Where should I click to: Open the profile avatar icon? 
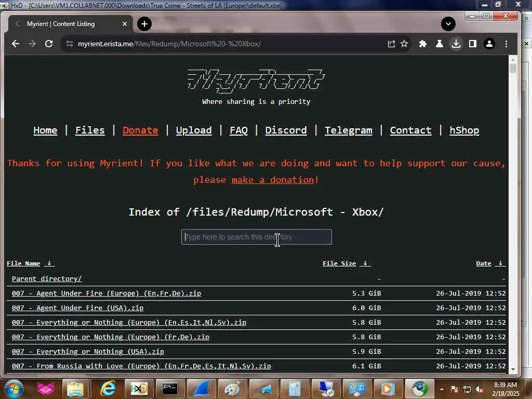489,44
